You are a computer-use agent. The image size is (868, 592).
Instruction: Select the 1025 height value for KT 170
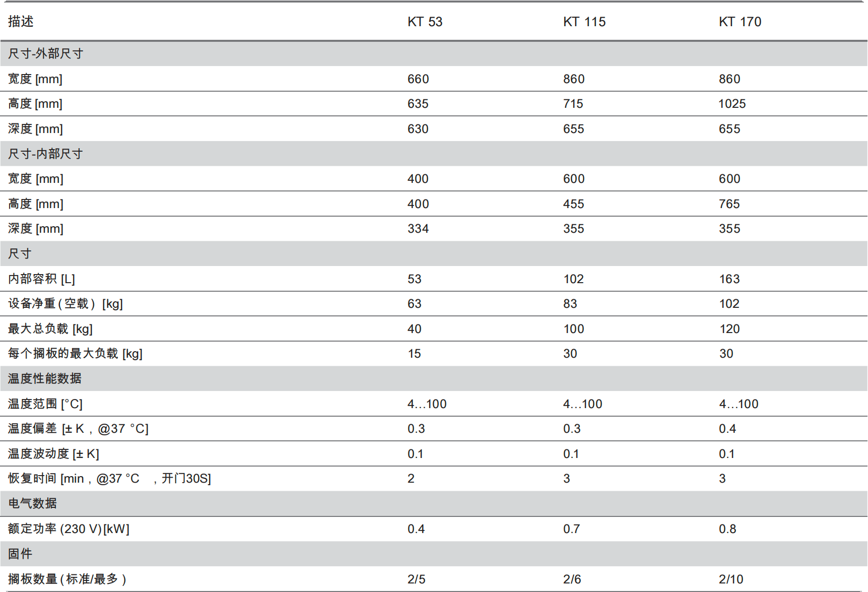[x=731, y=104]
